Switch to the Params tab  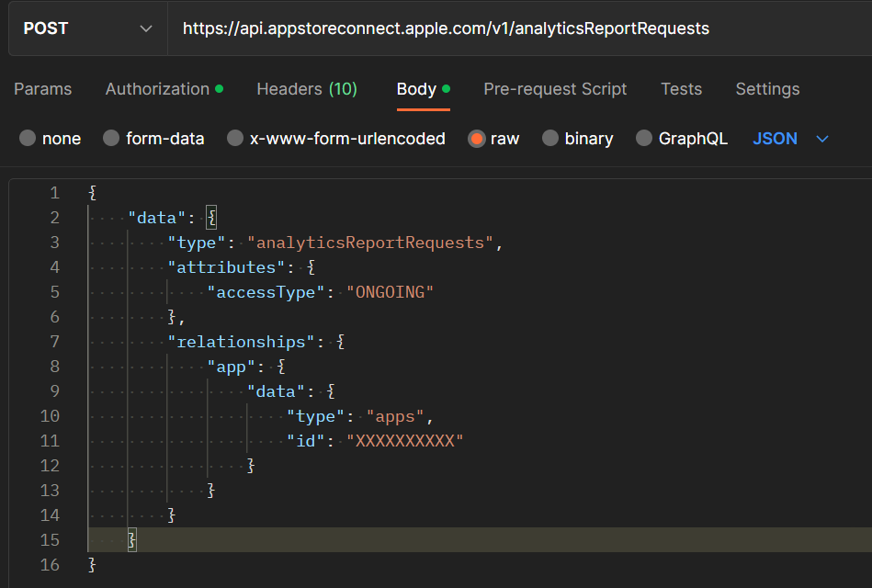[x=43, y=89]
